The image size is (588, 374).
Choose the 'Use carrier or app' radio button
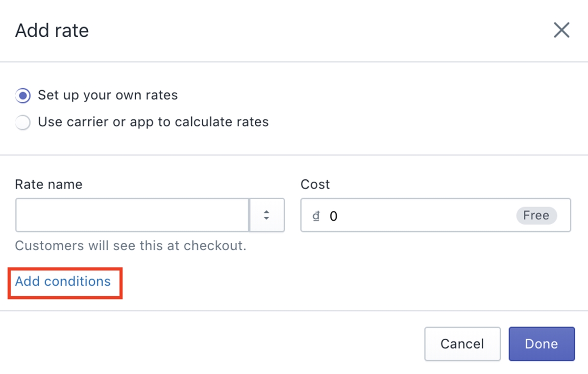click(23, 122)
